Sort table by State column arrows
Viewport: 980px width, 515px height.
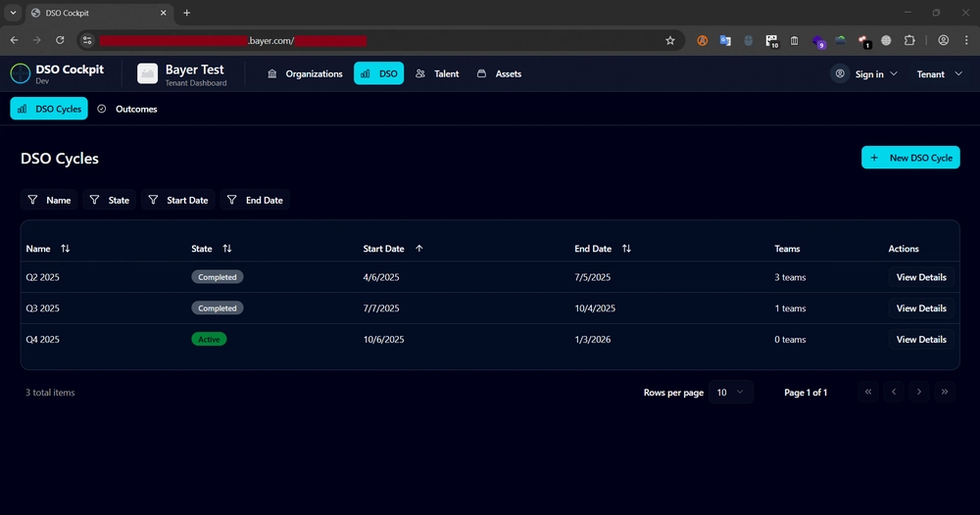pos(227,249)
